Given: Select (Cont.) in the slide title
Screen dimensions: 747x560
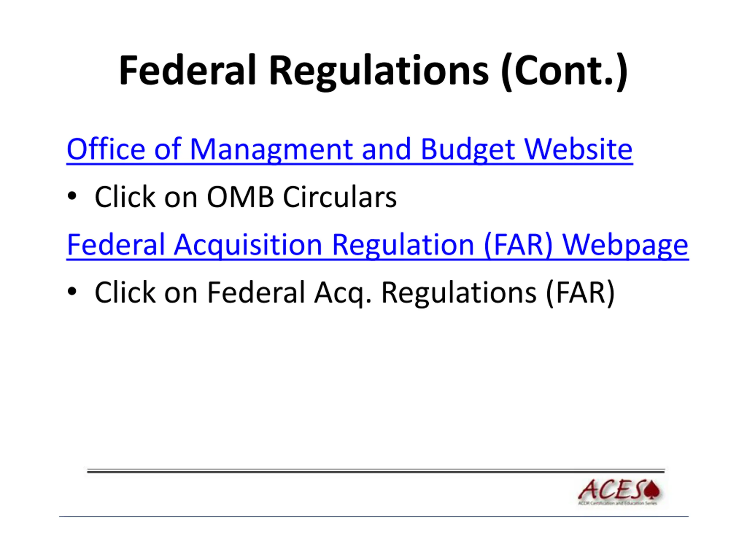Looking at the screenshot, I should [x=564, y=72].
